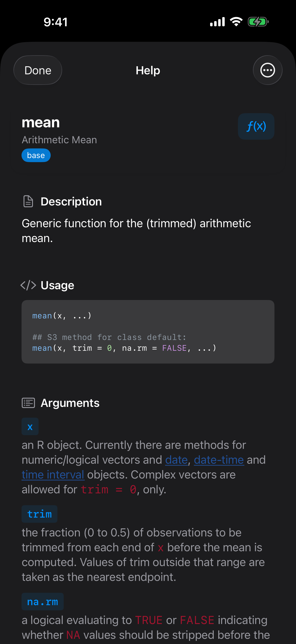Open the date link
Viewport: 296px width, 644px height.
click(x=176, y=460)
